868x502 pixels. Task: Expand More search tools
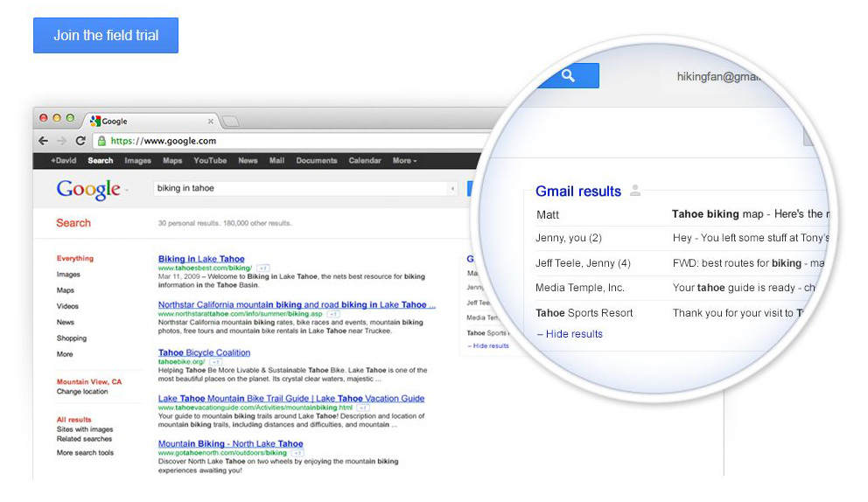85,453
